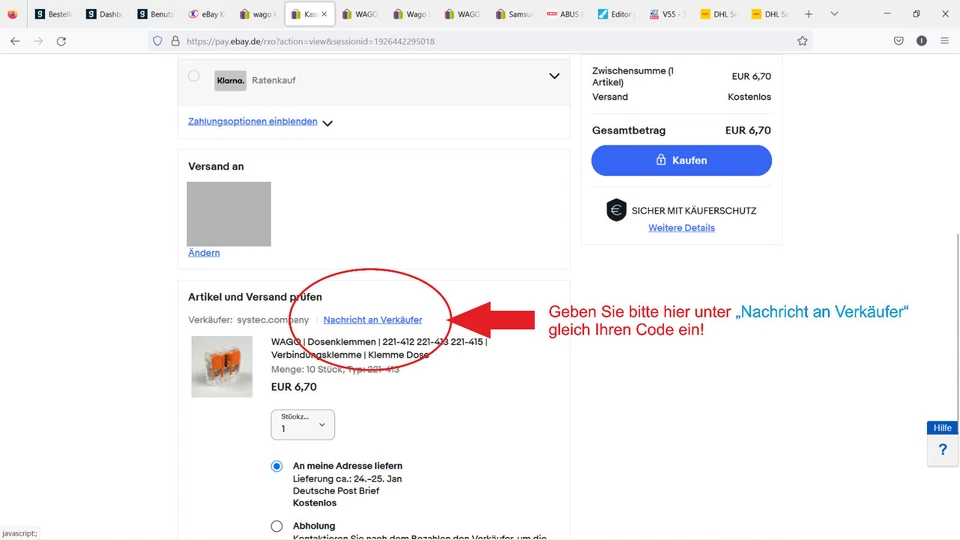Switch to the Editor tab
Viewport: 960px width, 540px height.
pos(616,13)
